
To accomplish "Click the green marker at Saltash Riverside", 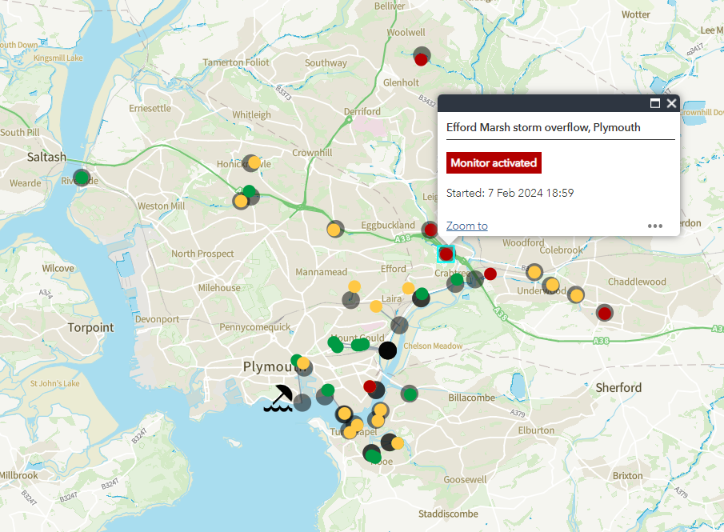I will click(x=82, y=177).
